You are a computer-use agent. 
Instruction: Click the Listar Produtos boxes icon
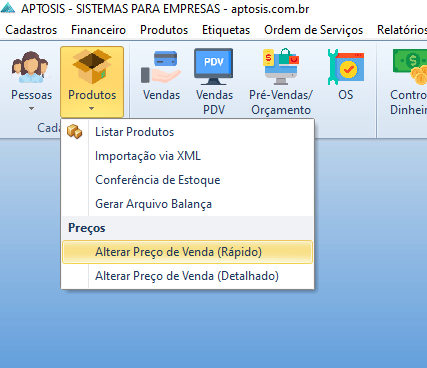click(x=74, y=132)
